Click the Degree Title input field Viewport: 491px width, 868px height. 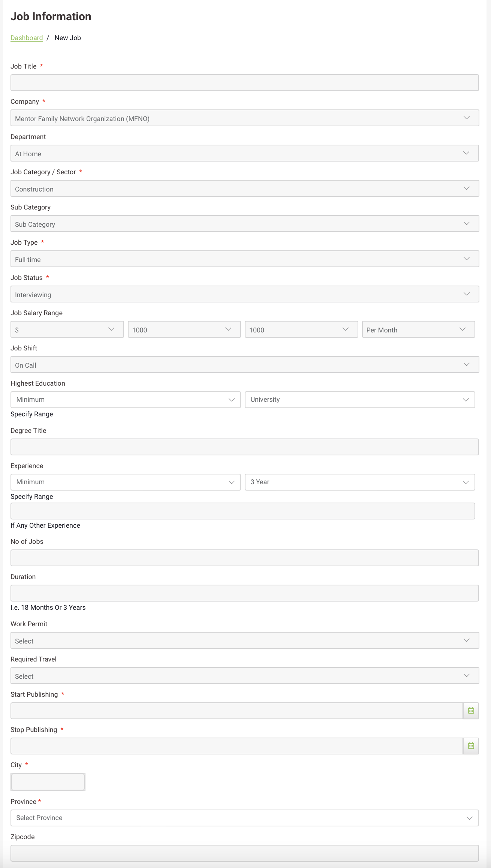[245, 447]
